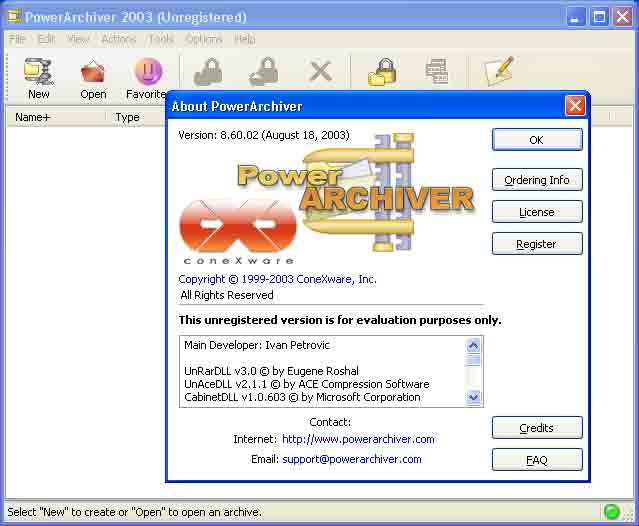This screenshot has width=639, height=526.
Task: Click the New archive toolbar icon
Action: [38, 72]
